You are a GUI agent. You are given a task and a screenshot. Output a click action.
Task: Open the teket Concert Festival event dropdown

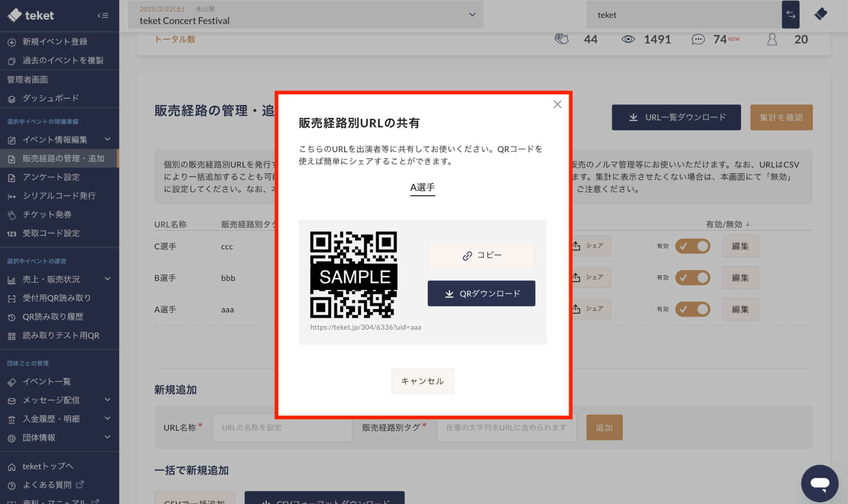[305, 15]
